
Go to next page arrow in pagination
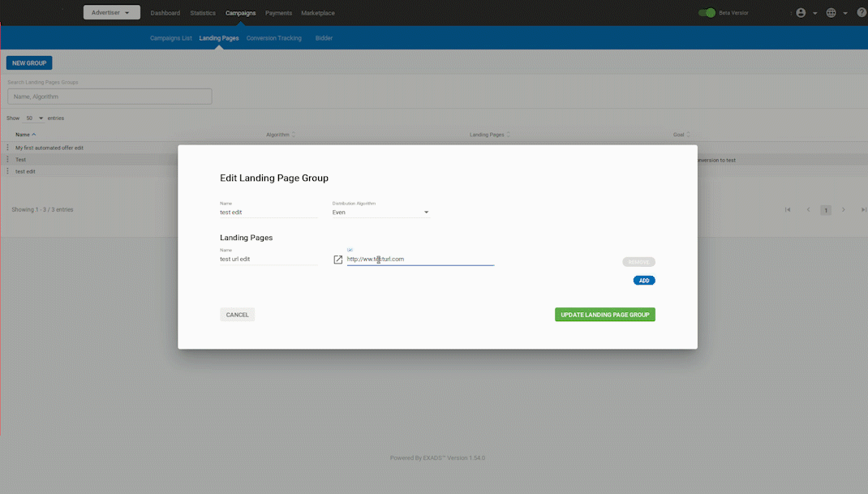coord(844,210)
